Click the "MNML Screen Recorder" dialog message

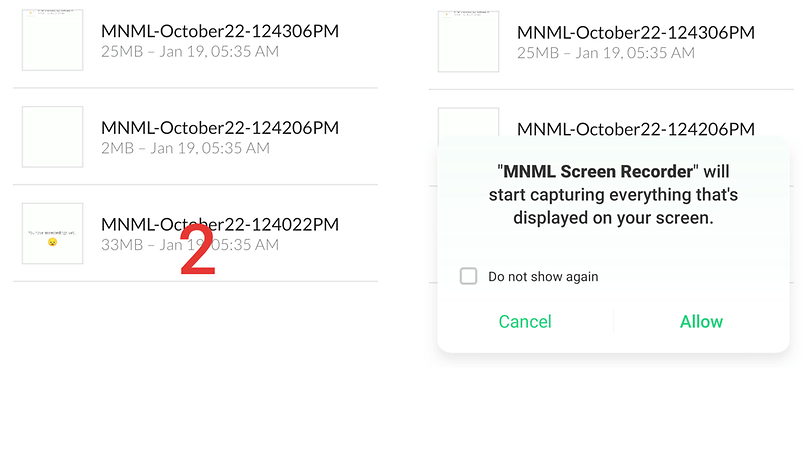[613, 195]
